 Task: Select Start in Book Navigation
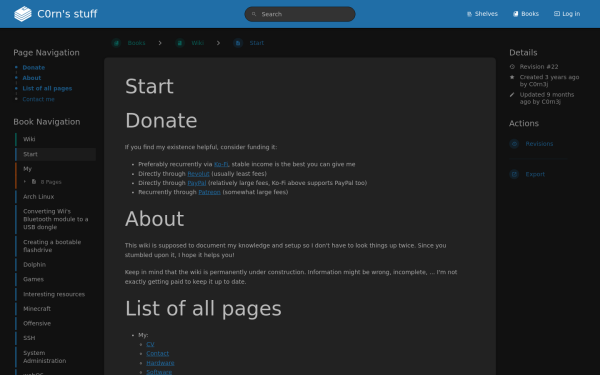click(x=55, y=154)
